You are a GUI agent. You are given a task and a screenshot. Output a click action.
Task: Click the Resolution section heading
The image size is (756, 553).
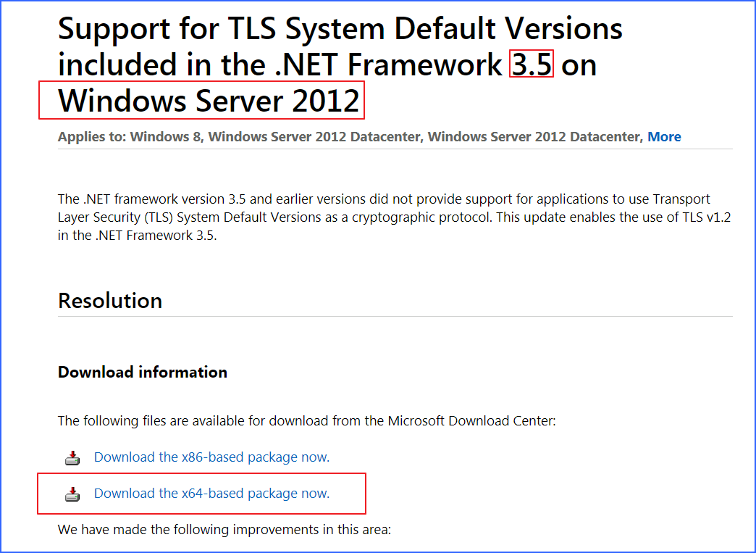[x=110, y=301]
